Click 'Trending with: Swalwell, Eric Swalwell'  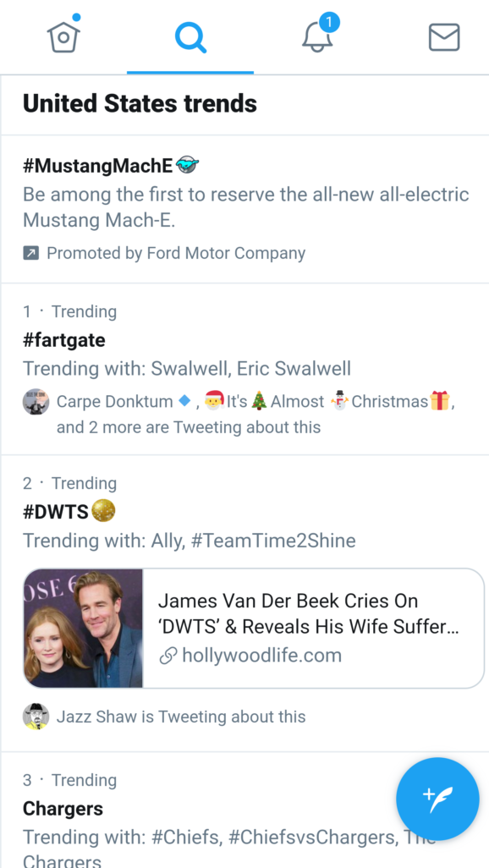[187, 368]
